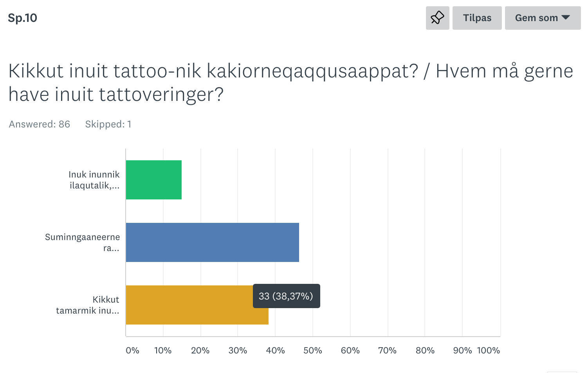The image size is (588, 373).
Task: Click the question title about inuit tattoo
Action: click(290, 82)
